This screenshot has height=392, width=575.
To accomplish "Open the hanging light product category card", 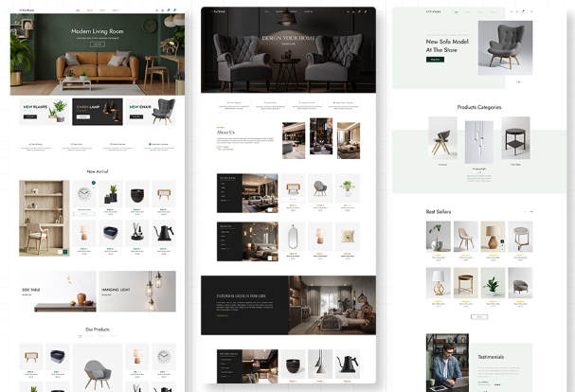I will [479, 142].
